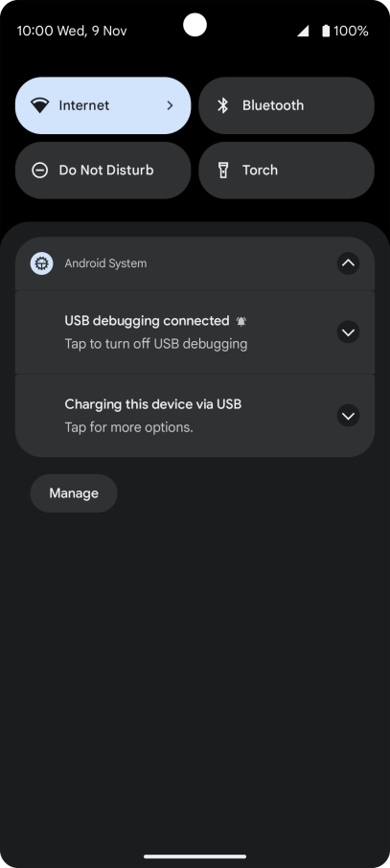Screen dimensions: 390x868
Task: Toggle the Bluetooth quick settings tile
Action: point(287,105)
